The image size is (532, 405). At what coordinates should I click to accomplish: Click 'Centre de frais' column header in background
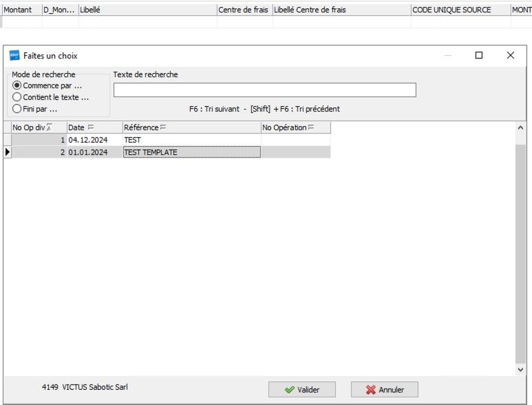click(244, 10)
